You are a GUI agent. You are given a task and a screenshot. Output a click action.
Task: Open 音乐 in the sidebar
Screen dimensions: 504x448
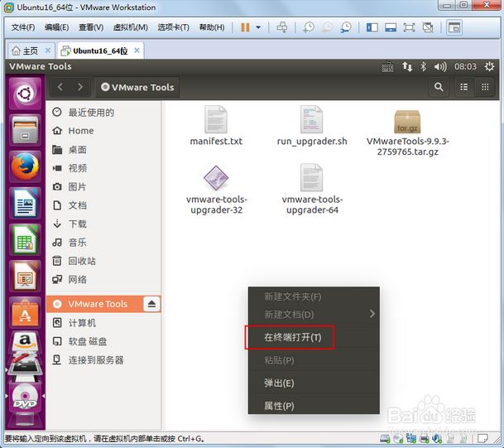pos(103,243)
